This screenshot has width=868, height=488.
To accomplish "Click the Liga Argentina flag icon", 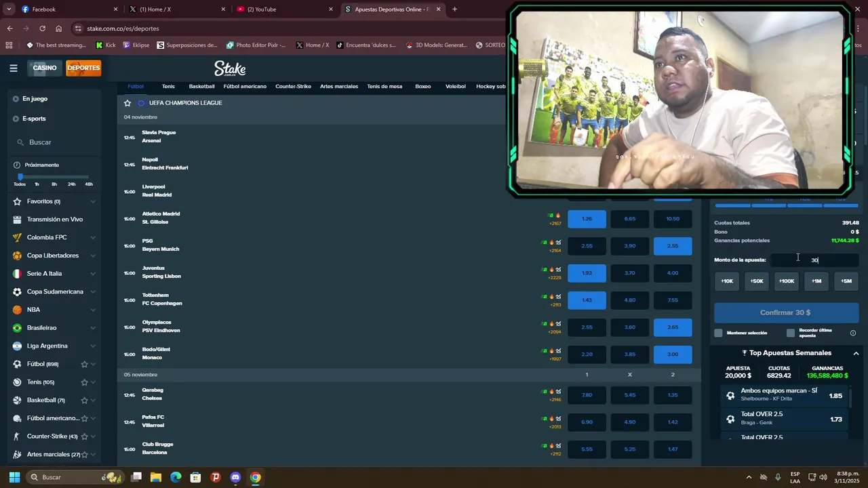I will (17, 346).
